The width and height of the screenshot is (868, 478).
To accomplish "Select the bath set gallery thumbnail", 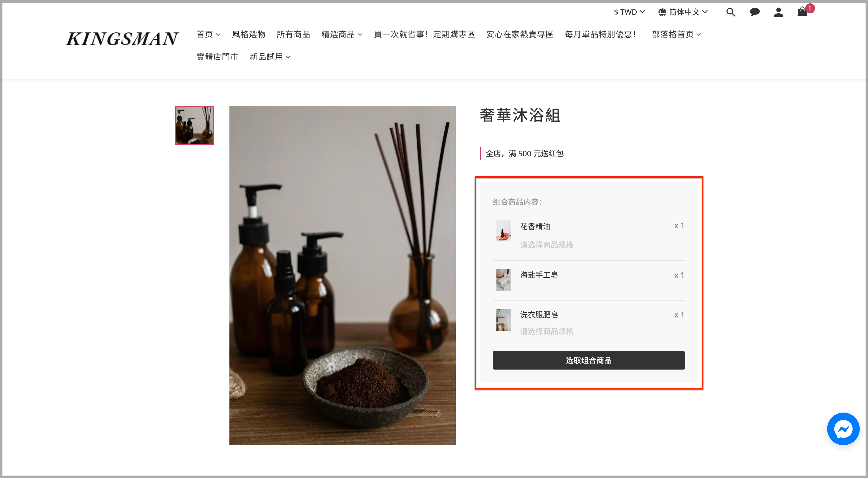I will click(195, 125).
